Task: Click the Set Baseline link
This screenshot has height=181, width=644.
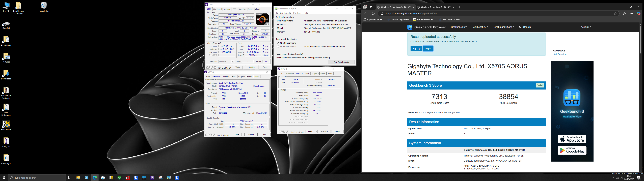Action: tap(560, 54)
